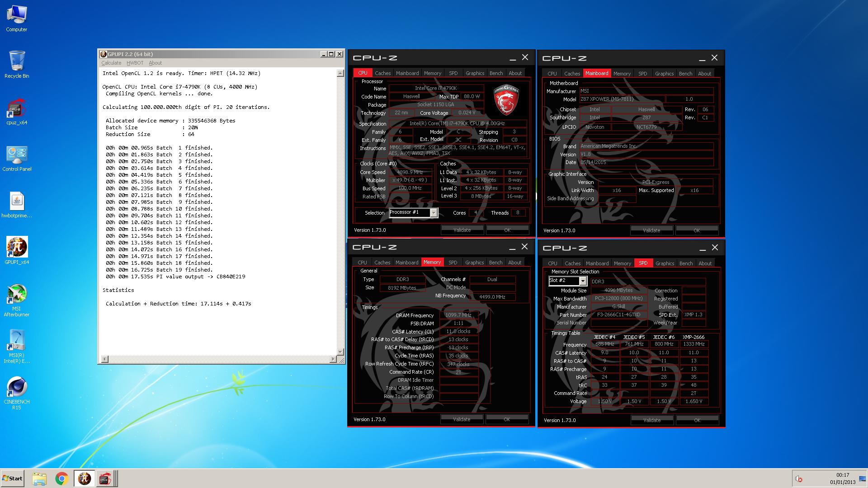Switch to CPU-Z in the taskbar

pos(105,479)
